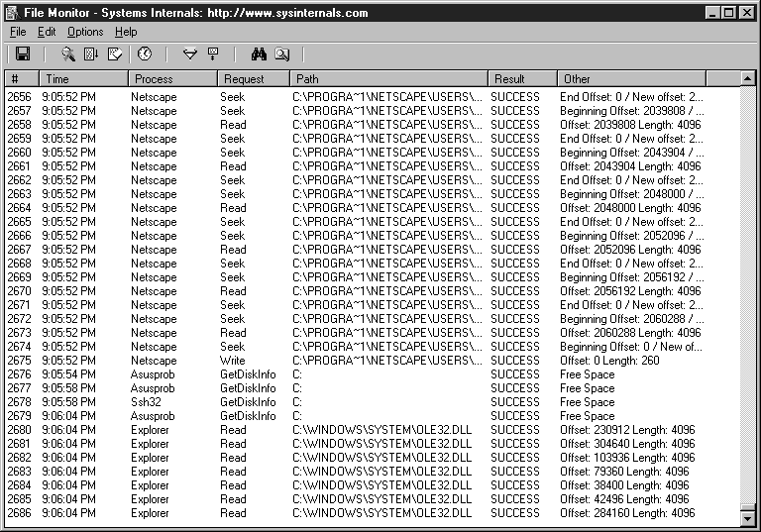Open the Edit menu
The width and height of the screenshot is (761, 532).
[47, 32]
